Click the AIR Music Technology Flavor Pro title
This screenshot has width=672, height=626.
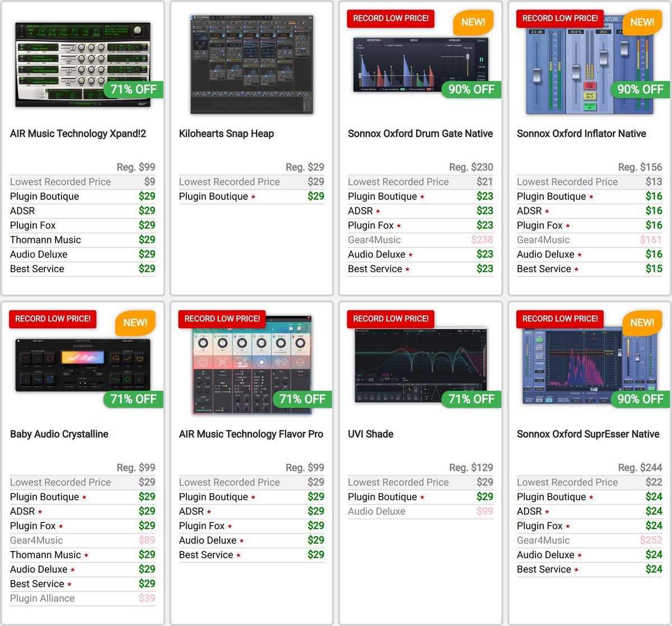pyautogui.click(x=251, y=434)
